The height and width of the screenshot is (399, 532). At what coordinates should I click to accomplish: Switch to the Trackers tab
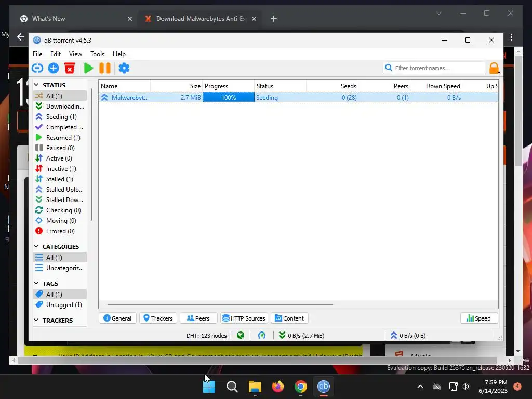pos(158,318)
